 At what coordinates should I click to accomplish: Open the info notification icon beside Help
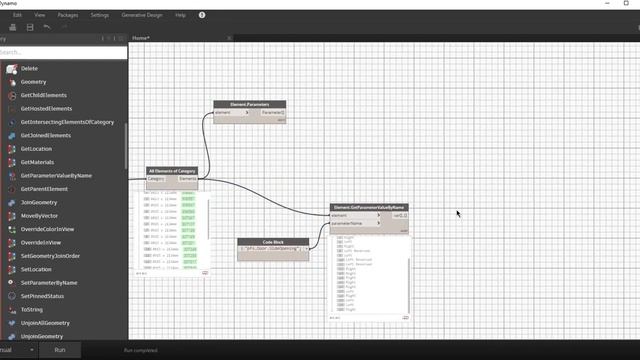click(202, 15)
